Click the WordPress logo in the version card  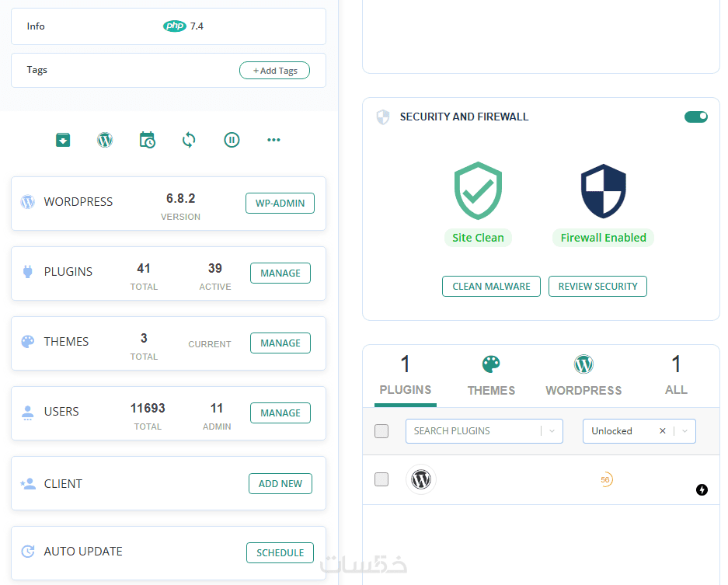click(28, 201)
